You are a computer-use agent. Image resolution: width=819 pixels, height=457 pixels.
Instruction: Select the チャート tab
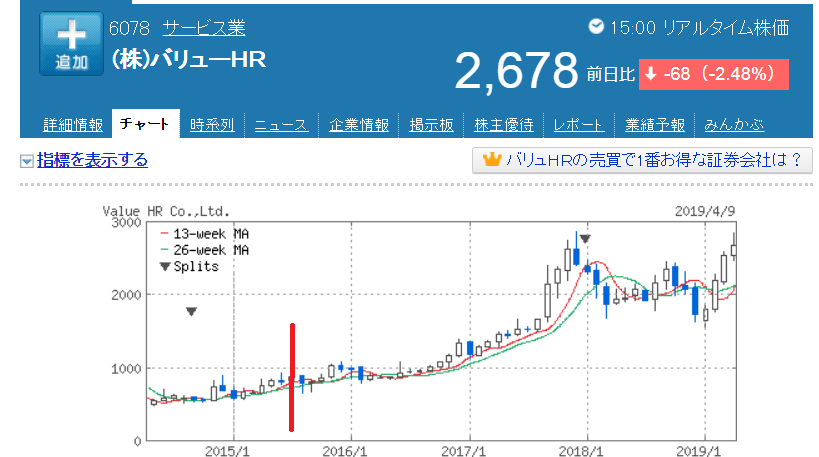click(x=145, y=124)
